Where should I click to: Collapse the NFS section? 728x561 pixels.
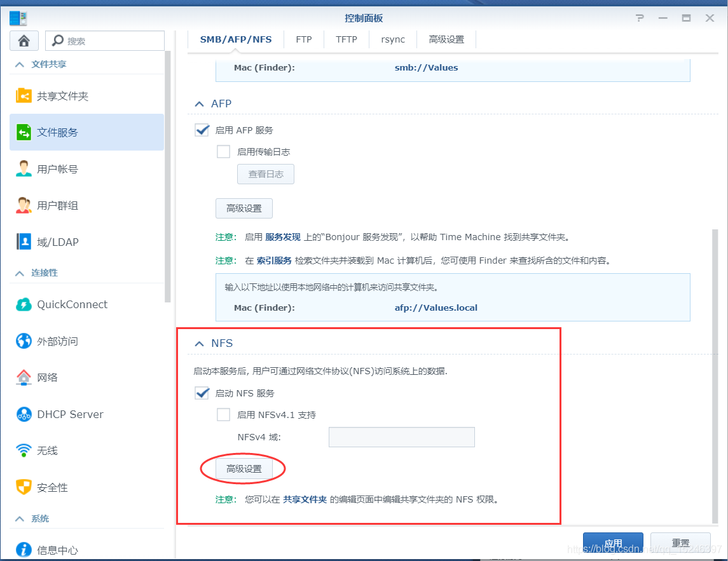click(x=199, y=343)
